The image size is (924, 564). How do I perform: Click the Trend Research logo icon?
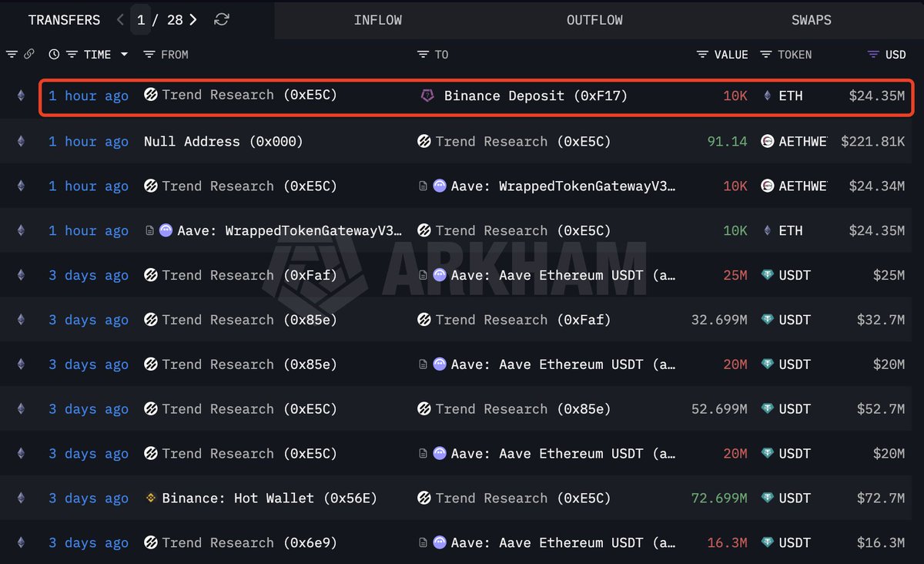pyautogui.click(x=151, y=96)
